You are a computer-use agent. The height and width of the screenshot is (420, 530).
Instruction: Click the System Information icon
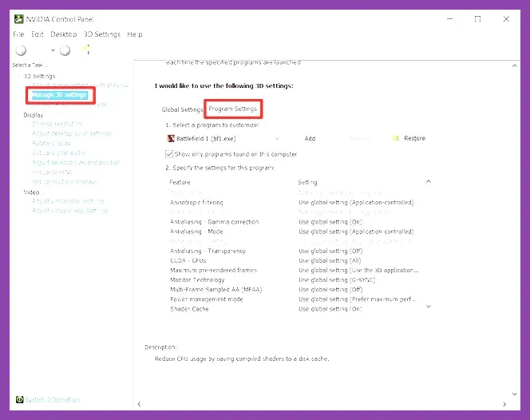20,399
